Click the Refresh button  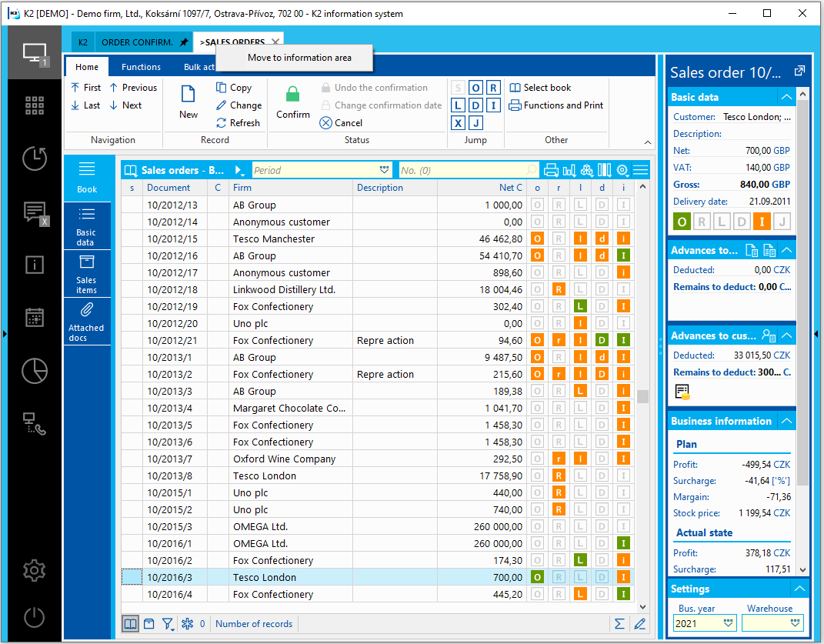coord(238,122)
